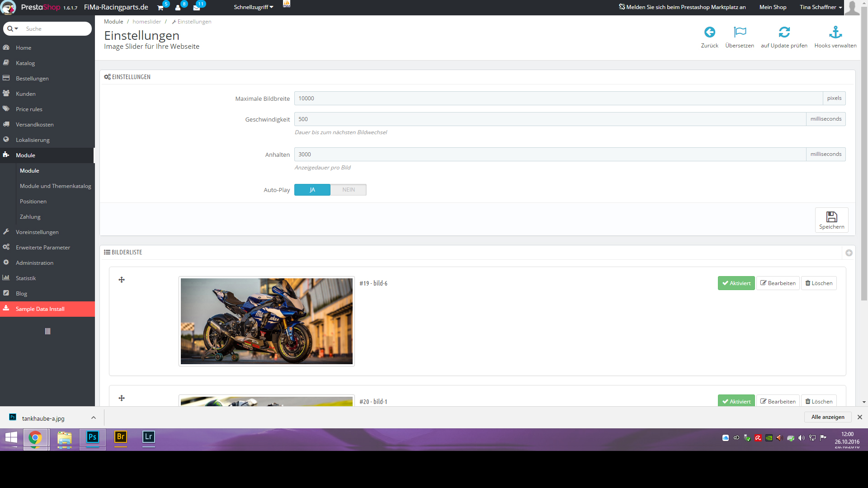Open the Übersetzen flag icon
868x488 pixels.
pos(740,33)
